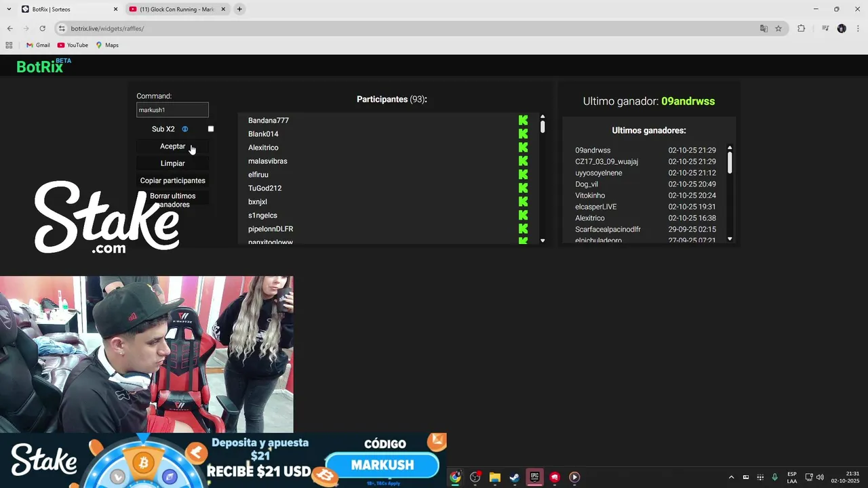Click the Kick icon next to Bandana777

pos(523,120)
